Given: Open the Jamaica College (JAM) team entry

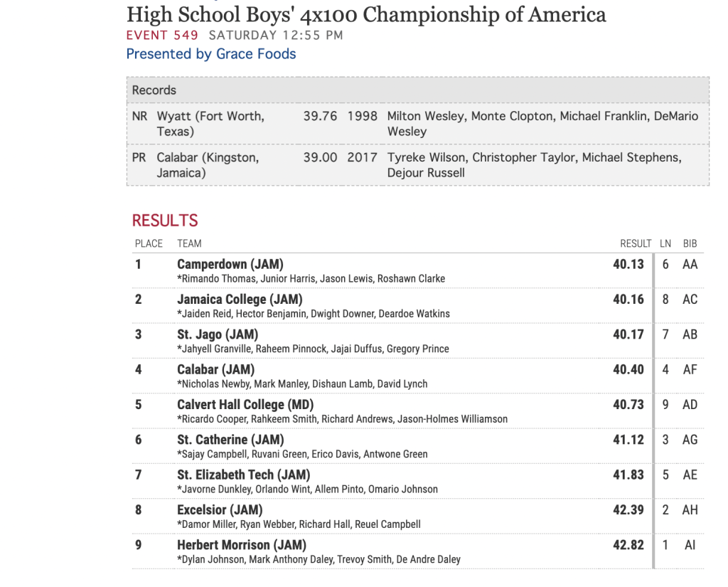Looking at the screenshot, I should click(240, 300).
